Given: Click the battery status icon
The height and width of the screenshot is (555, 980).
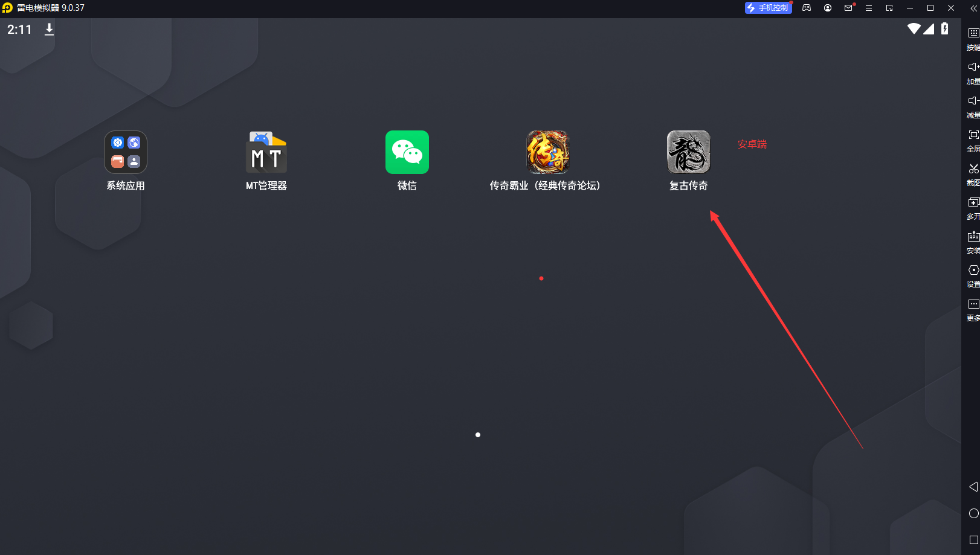Looking at the screenshot, I should [945, 28].
